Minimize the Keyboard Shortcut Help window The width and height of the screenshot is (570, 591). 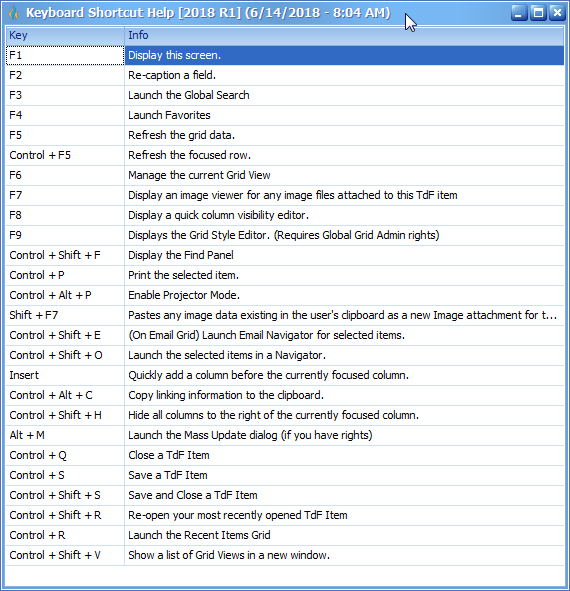pyautogui.click(x=518, y=13)
